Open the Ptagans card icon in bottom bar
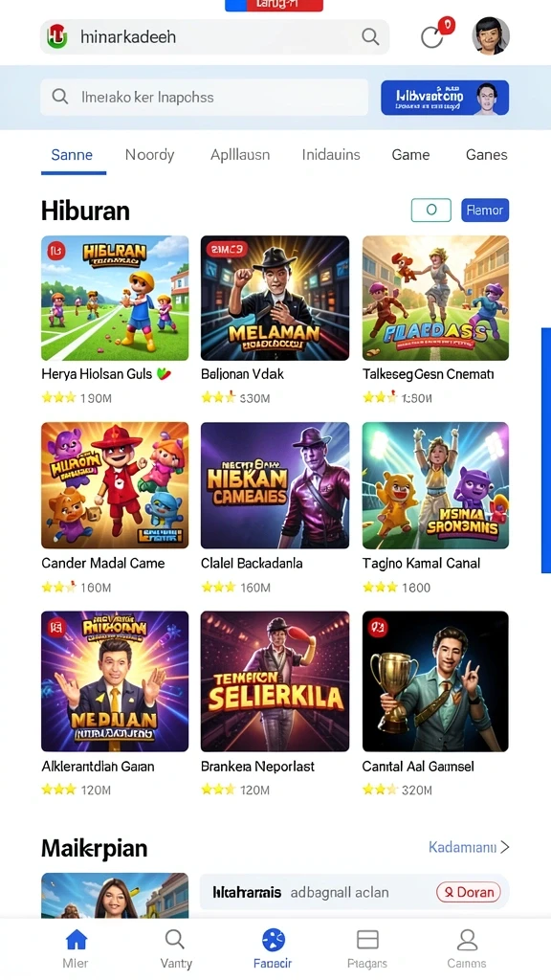This screenshot has height=980, width=551. pos(367,940)
